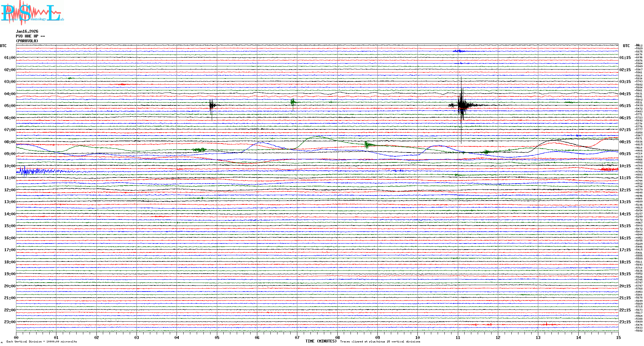This screenshot has height=346, width=644.
Task: Click the red burst at the 10:15 row end
Action: (x=609, y=169)
